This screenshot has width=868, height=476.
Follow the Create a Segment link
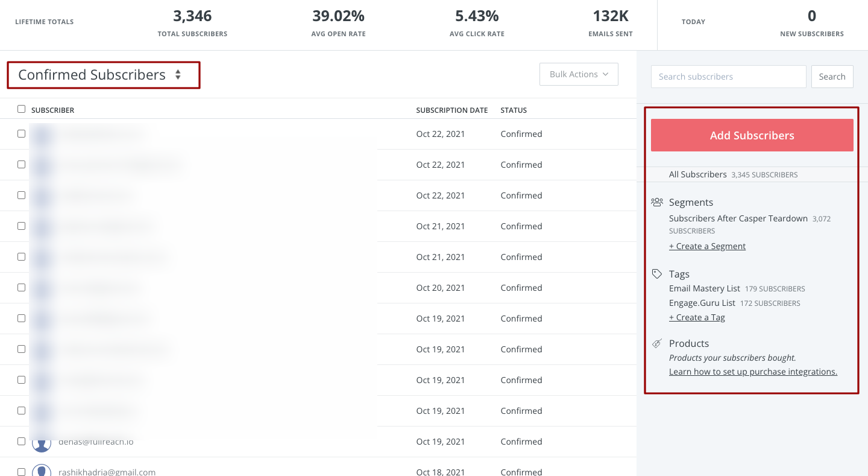pos(707,246)
